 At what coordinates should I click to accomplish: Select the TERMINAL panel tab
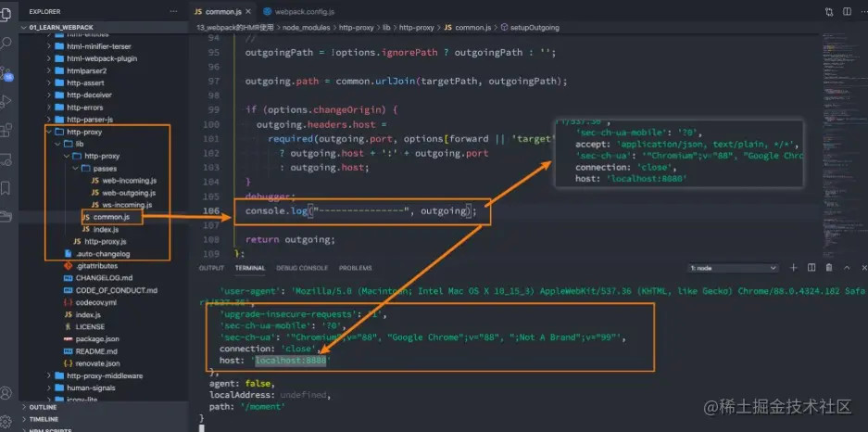[x=250, y=268]
